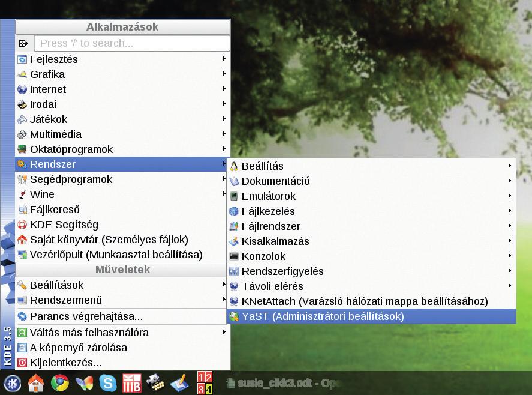The image size is (532, 395).
Task: Open the pencil notepad icon in panel
Action: pyautogui.click(x=179, y=383)
